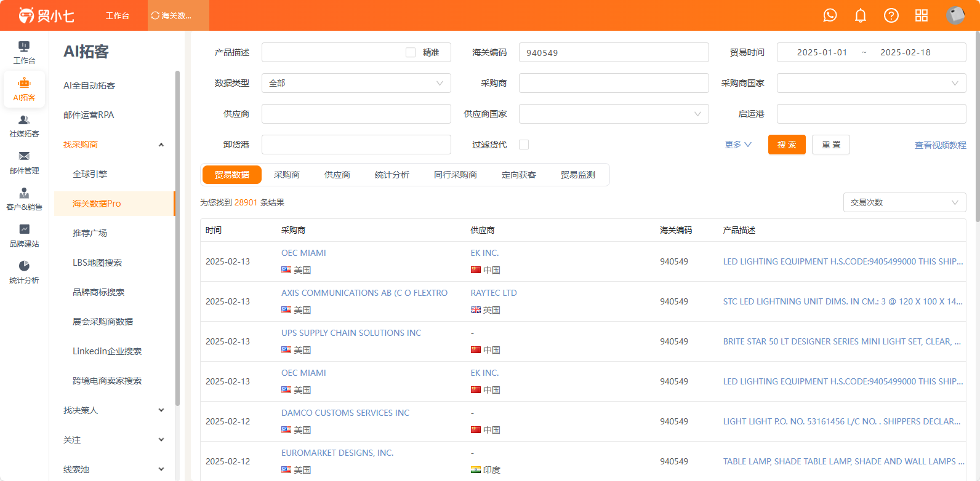This screenshot has height=481, width=980.
Task: Select the 贸易数据 tab
Action: click(x=232, y=175)
